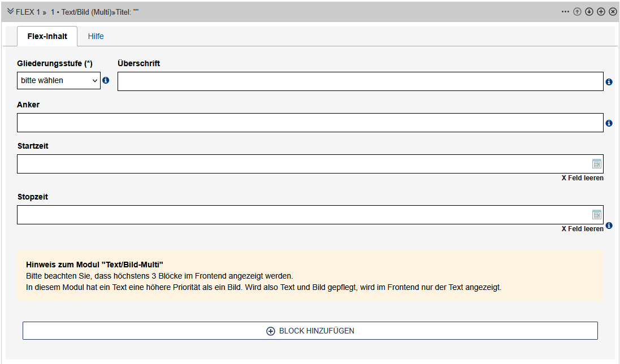Open the Startzeit calendar picker
Screen dimensions: 620x364
(596, 164)
